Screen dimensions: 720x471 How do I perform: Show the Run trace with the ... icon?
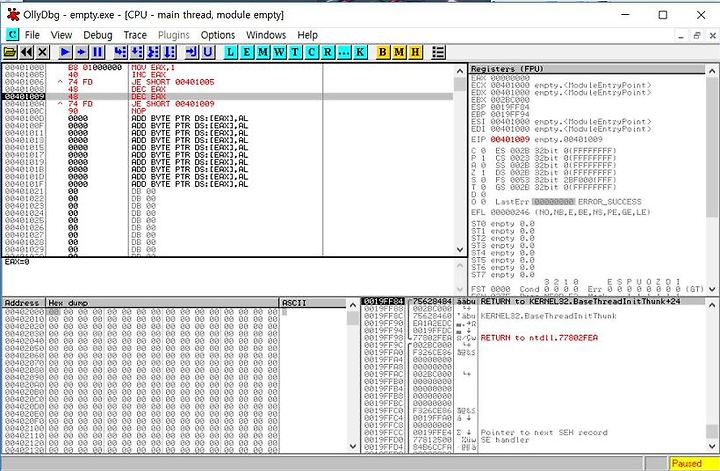click(344, 52)
